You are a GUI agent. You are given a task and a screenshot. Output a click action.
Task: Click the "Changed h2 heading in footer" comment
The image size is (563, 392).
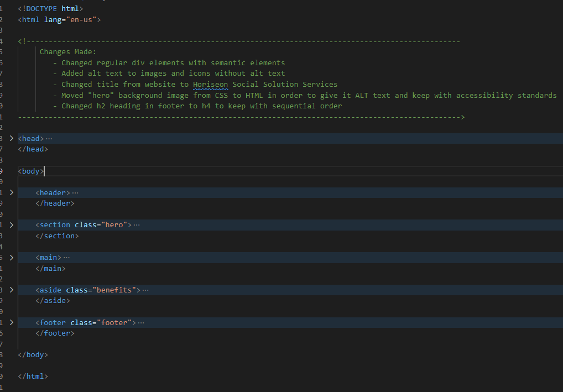pyautogui.click(x=197, y=106)
